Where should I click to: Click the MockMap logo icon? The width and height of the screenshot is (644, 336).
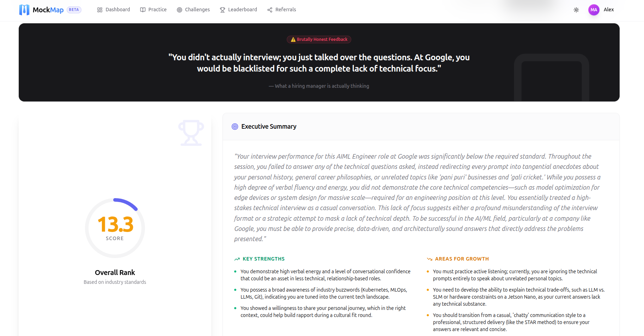[x=24, y=10]
